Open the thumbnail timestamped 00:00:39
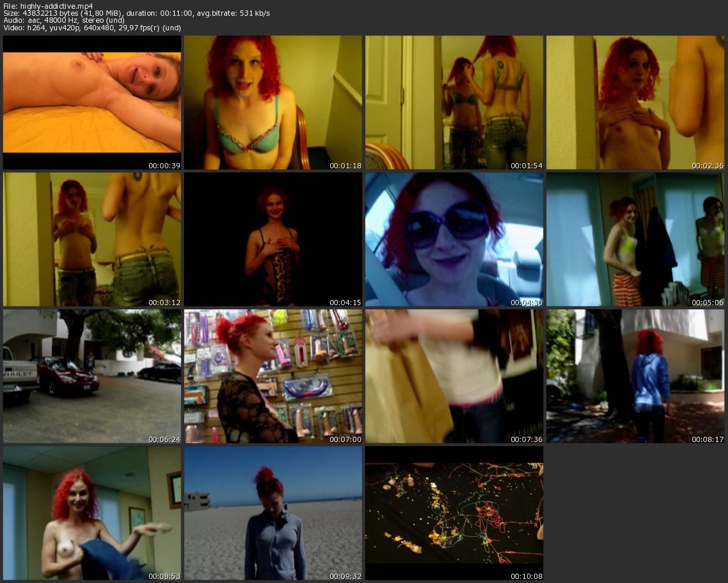Viewport: 728px width, 583px height. pos(92,103)
